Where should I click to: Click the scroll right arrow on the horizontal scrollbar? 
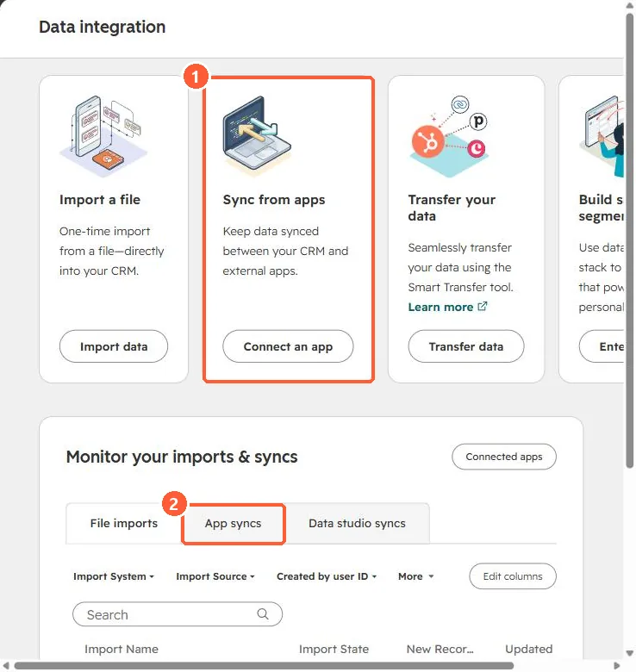click(617, 666)
